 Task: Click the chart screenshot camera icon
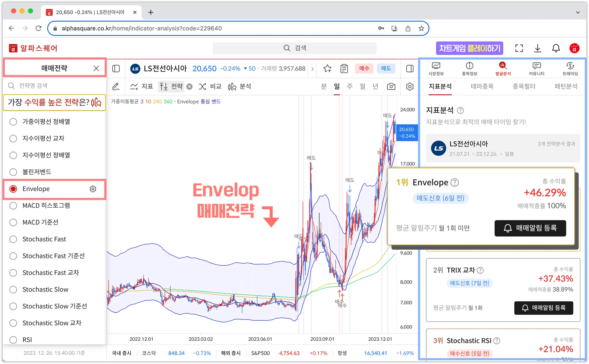click(x=391, y=87)
